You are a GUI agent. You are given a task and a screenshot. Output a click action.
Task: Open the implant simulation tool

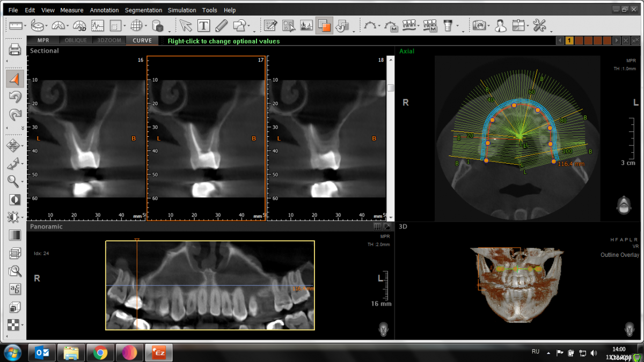447,25
